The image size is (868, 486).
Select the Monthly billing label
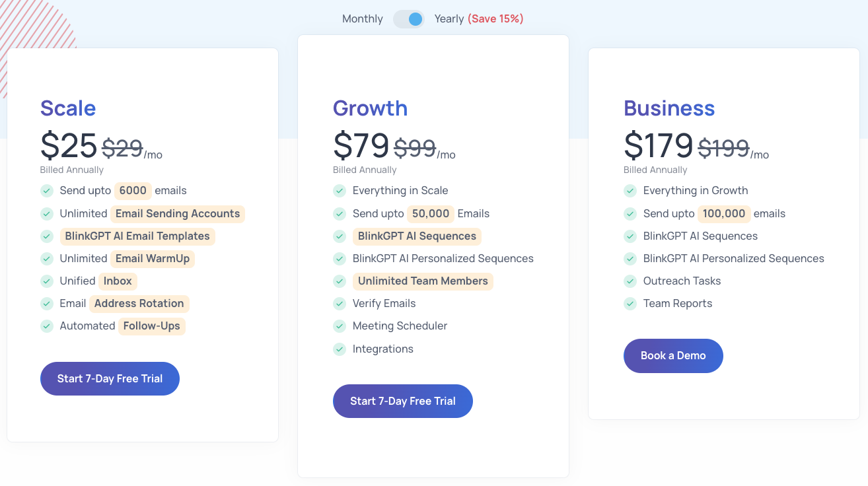[x=362, y=19]
